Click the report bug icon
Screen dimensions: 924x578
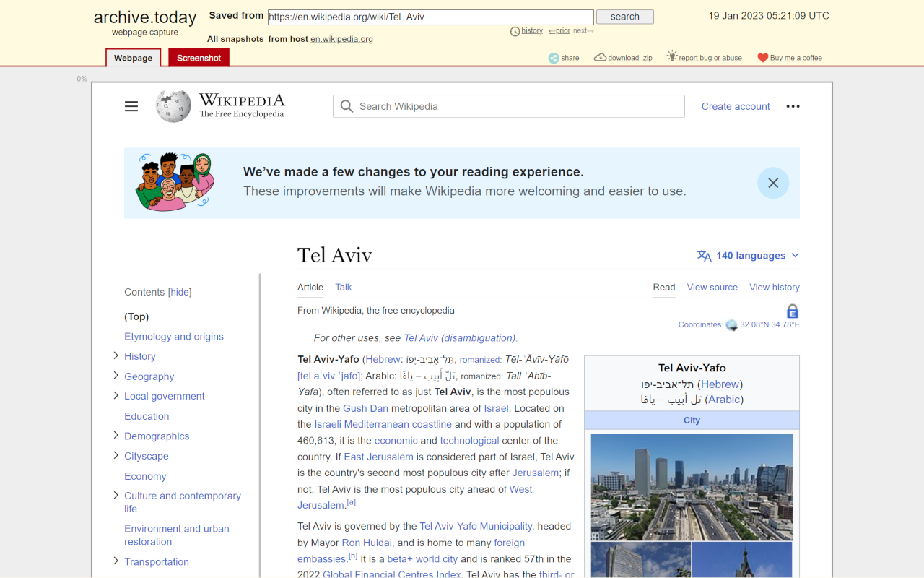[672, 56]
